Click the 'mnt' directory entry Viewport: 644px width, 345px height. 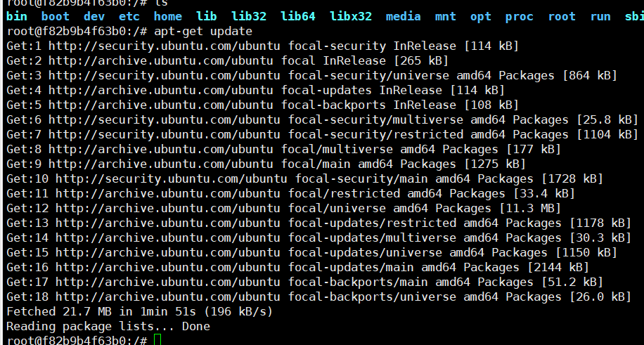click(x=445, y=16)
